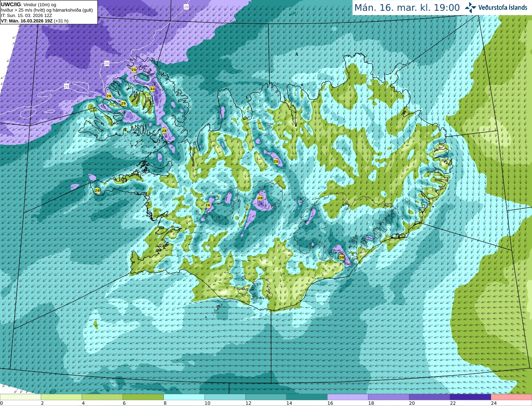Image resolution: width=532 pixels, height=406 pixels.
Task: Click the yellow 32 peak gust marker
Action: [x=153, y=89]
